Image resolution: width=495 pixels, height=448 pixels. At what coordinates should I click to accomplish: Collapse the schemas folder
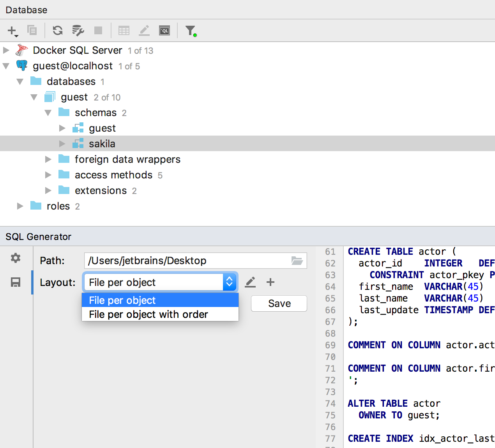48,113
